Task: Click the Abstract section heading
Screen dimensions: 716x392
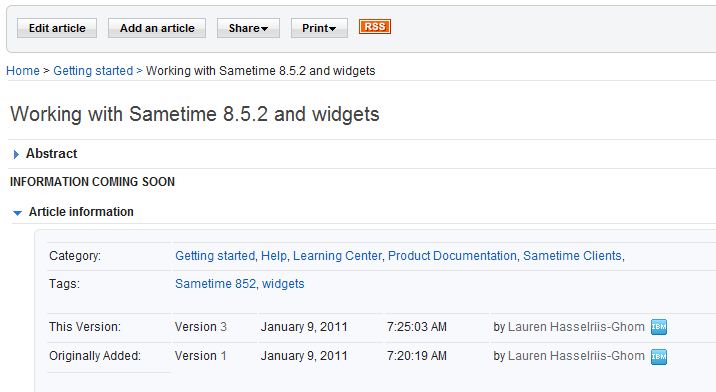Action: (x=52, y=154)
